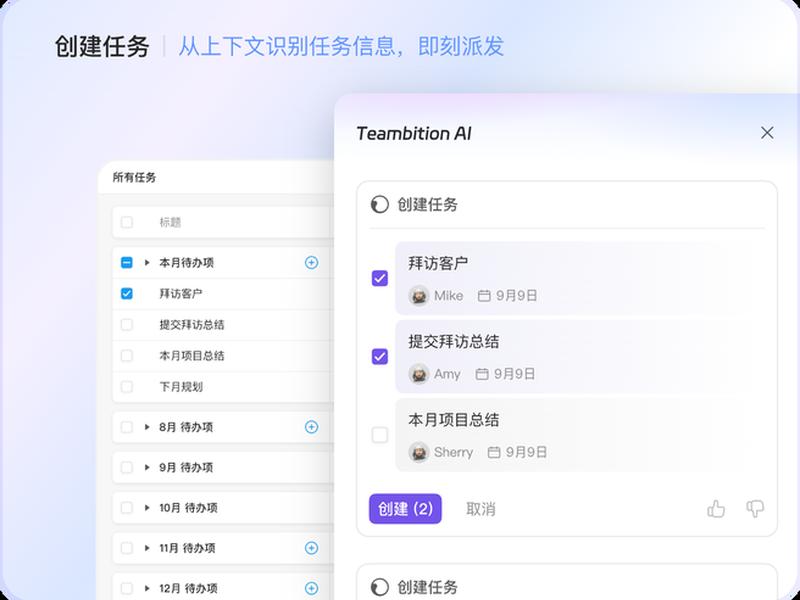
Task: Toggle the select-all checkbox beside 标题
Action: 127,222
